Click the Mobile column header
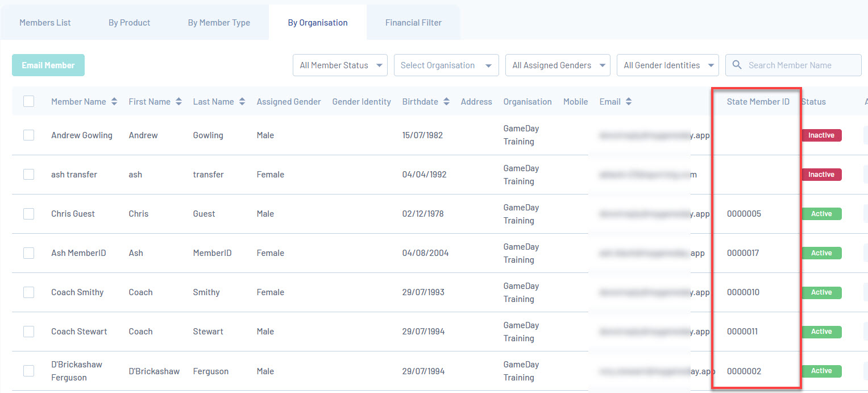Viewport: 868px width, 393px height. (575, 102)
